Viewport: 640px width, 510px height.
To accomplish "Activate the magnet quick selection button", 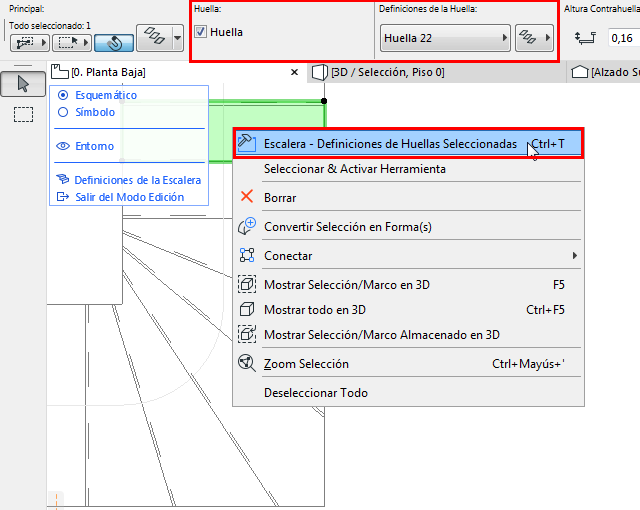I will [114, 43].
